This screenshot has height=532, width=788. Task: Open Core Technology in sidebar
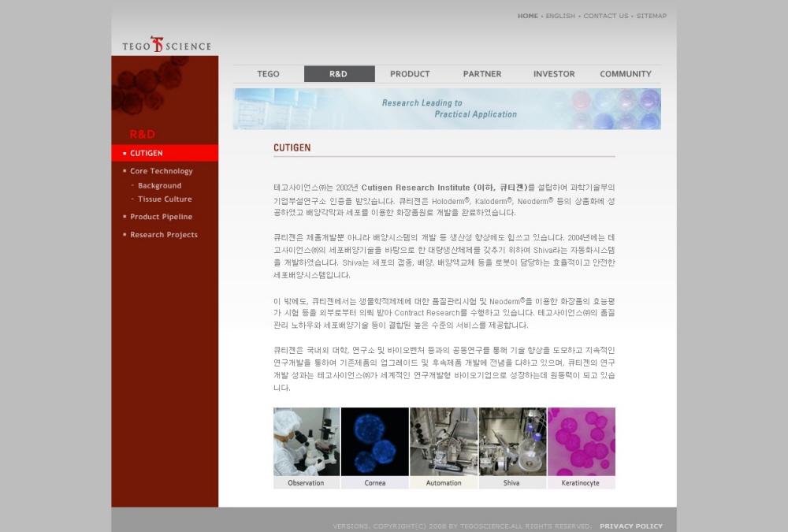pyautogui.click(x=162, y=171)
